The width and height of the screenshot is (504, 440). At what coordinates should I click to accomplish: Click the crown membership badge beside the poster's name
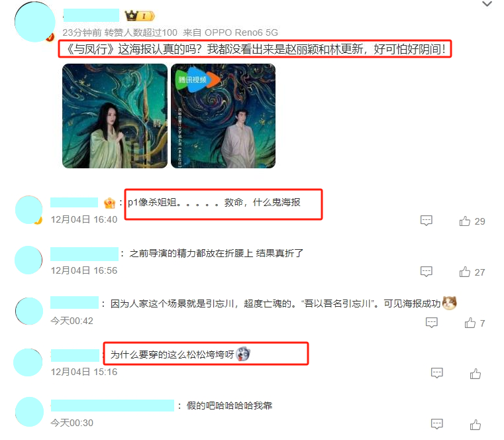click(x=140, y=15)
